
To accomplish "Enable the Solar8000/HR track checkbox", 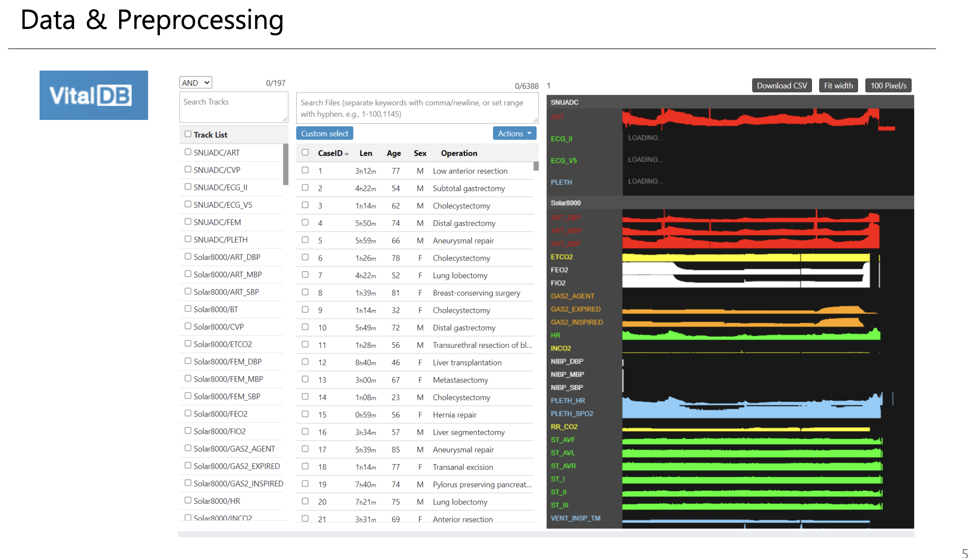I will (x=188, y=500).
